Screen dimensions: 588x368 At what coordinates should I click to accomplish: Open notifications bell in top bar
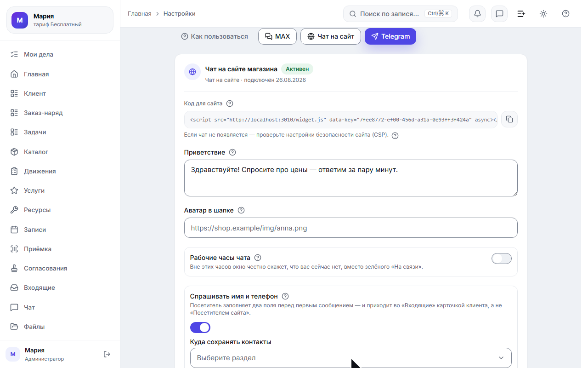(x=477, y=14)
